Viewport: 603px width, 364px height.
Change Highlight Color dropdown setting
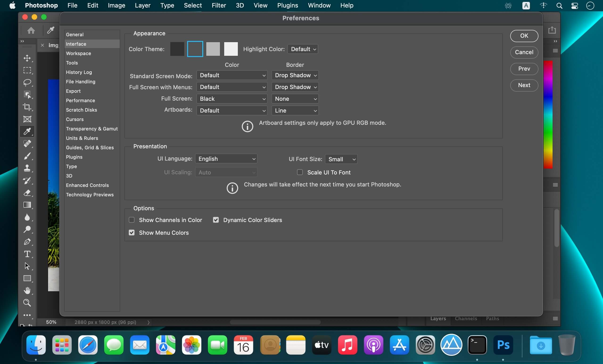(302, 49)
